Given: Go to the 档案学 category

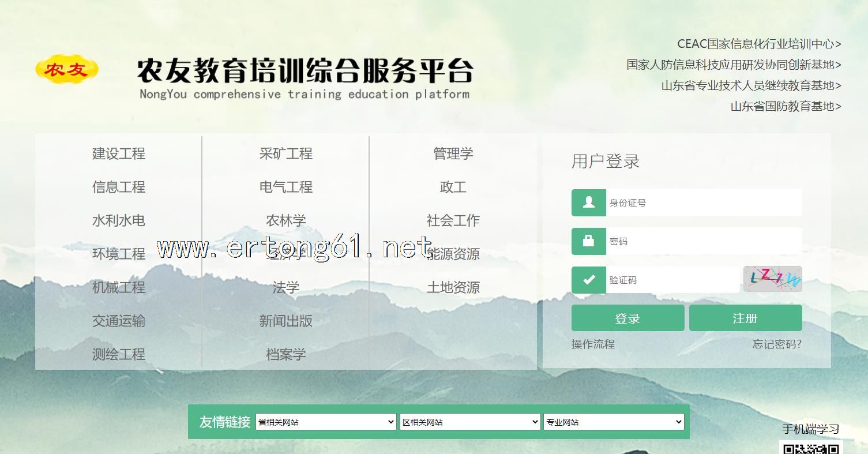Looking at the screenshot, I should (x=285, y=354).
